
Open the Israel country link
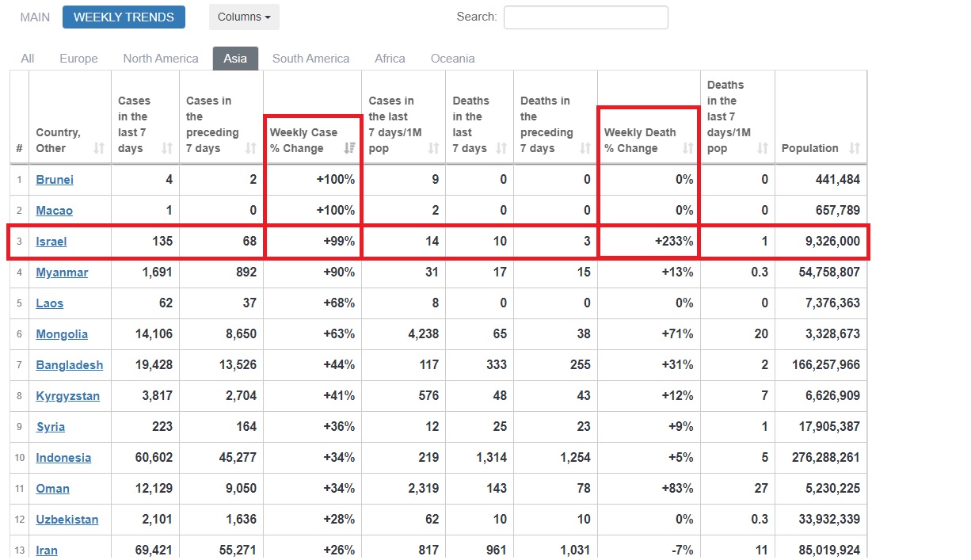tap(51, 242)
